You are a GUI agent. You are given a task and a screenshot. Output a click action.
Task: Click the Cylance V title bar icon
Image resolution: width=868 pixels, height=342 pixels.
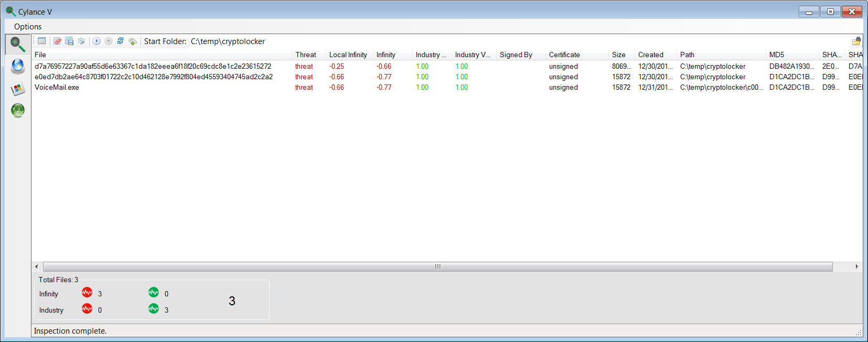(x=10, y=11)
